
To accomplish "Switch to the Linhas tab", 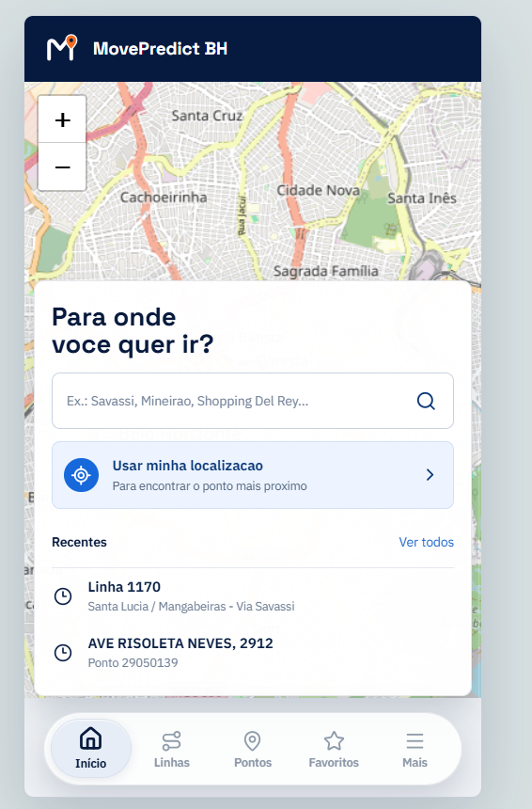I will (x=172, y=749).
